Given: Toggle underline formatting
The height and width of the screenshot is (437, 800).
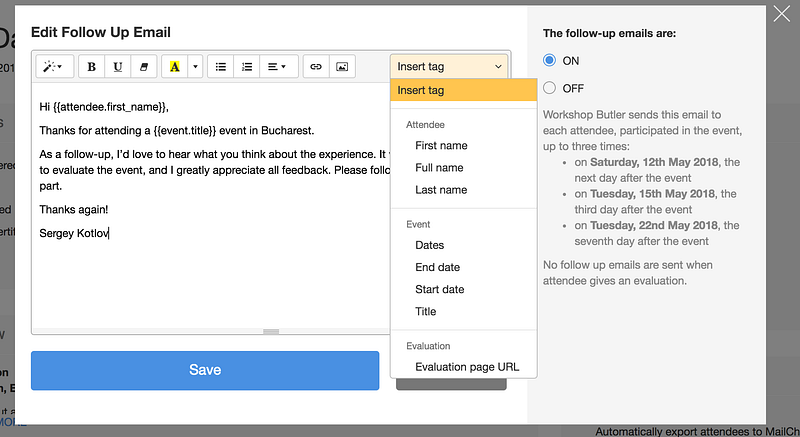Looking at the screenshot, I should [x=118, y=67].
